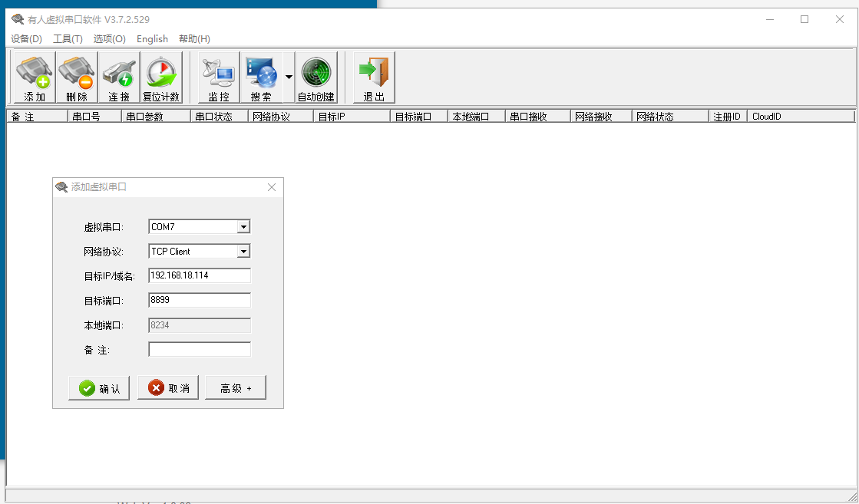Expand the arrow next to Search (搜索)
This screenshot has height=504, width=859.
click(289, 77)
